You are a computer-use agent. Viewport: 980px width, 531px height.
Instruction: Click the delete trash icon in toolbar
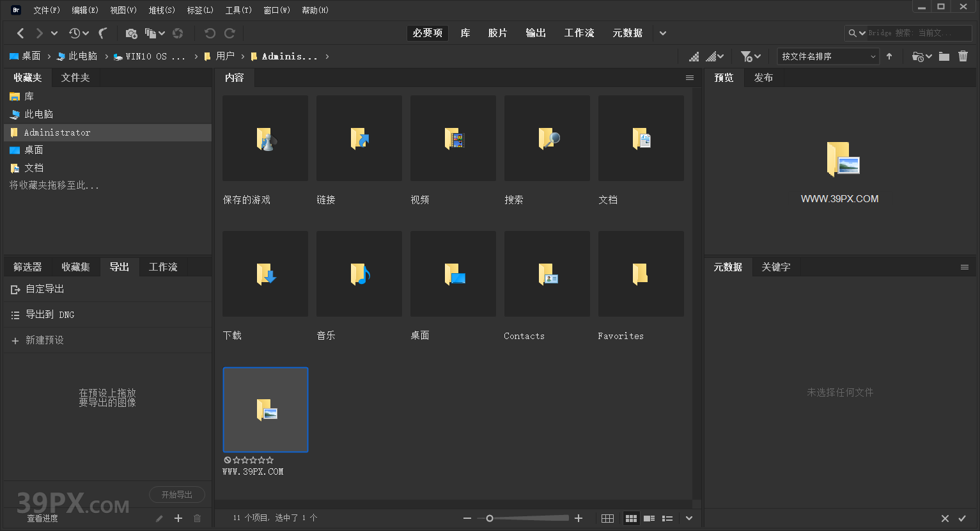[x=963, y=56]
